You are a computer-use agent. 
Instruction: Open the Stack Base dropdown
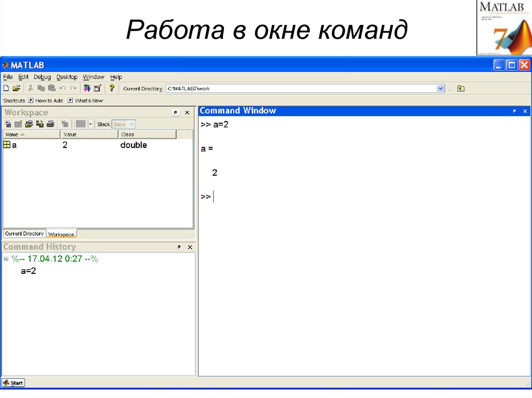pos(124,125)
